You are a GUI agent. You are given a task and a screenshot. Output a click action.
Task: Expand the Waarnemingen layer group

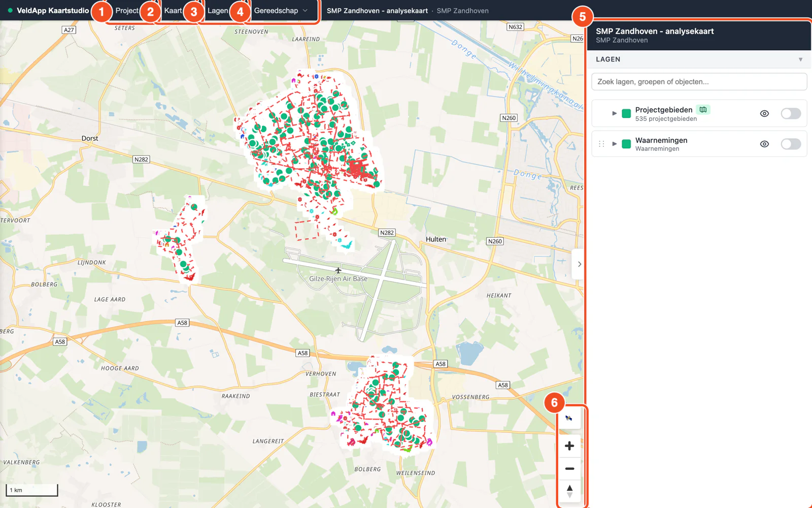tap(614, 144)
